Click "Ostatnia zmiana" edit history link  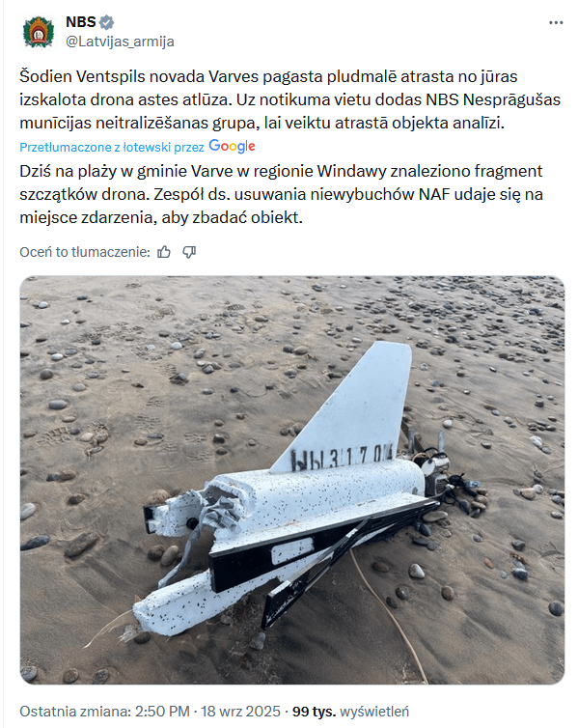[x=74, y=712]
